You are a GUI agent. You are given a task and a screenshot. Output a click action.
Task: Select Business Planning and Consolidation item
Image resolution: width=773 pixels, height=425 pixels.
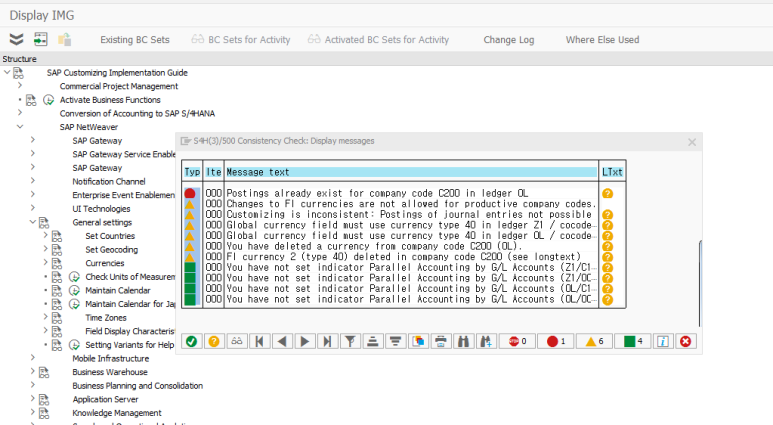click(x=138, y=386)
